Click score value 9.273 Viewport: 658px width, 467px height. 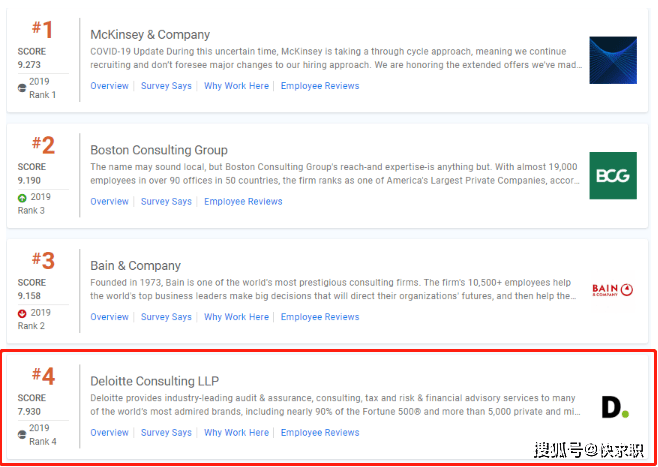[x=29, y=65]
